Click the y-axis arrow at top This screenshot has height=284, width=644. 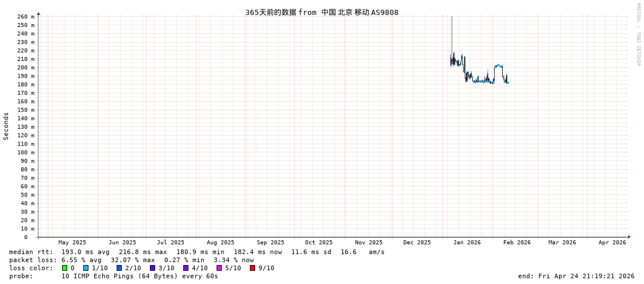coord(38,13)
